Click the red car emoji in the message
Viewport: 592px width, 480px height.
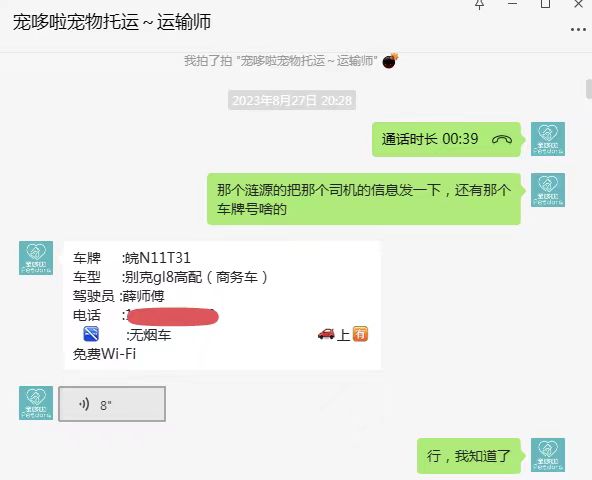pyautogui.click(x=326, y=334)
